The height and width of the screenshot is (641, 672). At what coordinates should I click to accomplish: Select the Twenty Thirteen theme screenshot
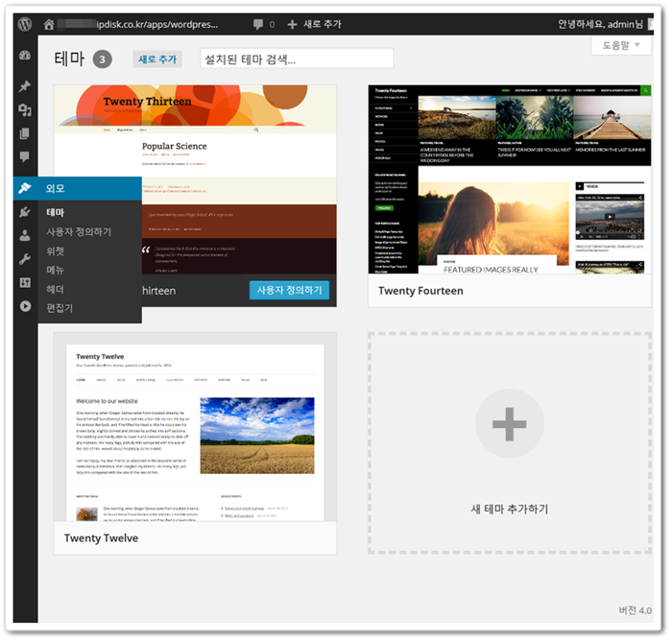[195, 179]
